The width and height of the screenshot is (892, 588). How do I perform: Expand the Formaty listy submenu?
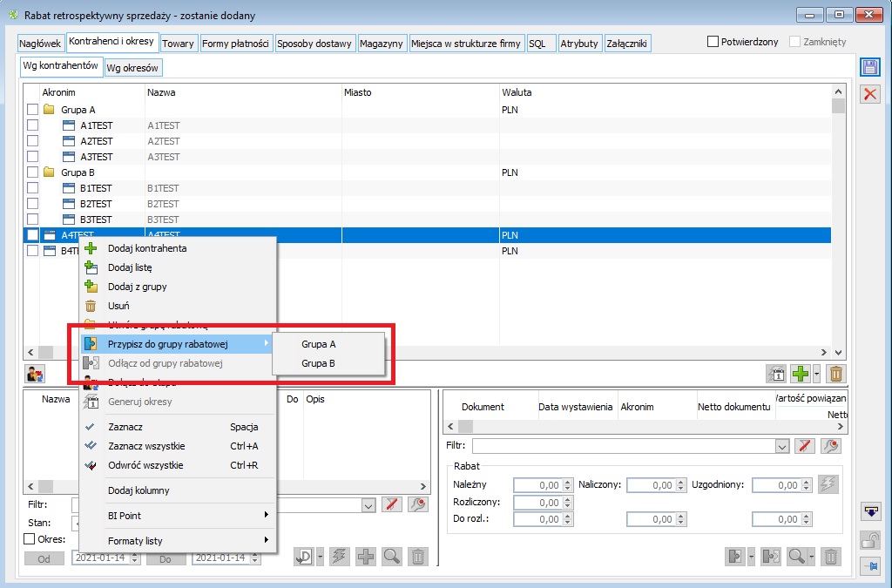click(x=178, y=540)
